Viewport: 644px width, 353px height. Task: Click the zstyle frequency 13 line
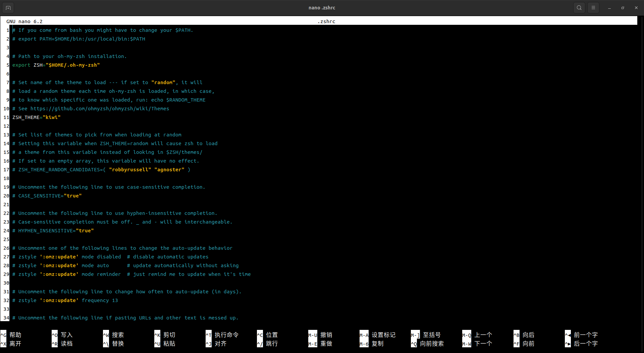click(x=65, y=300)
